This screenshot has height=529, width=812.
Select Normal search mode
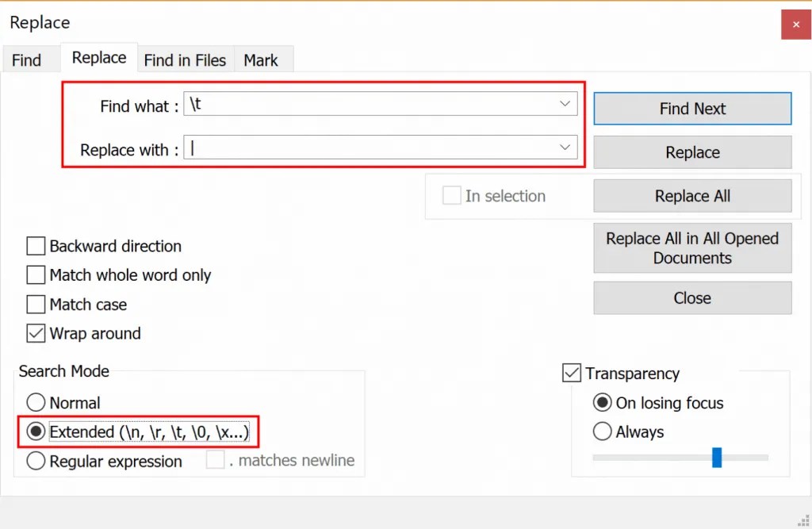click(36, 403)
